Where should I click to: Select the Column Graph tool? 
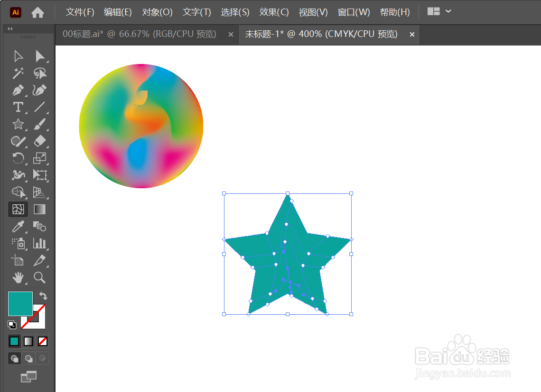pos(40,244)
